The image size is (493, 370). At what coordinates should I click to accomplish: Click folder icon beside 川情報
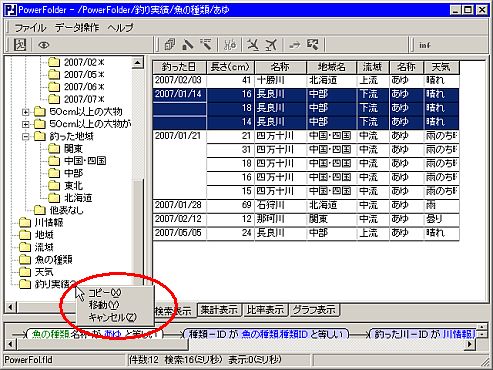pyautogui.click(x=25, y=223)
